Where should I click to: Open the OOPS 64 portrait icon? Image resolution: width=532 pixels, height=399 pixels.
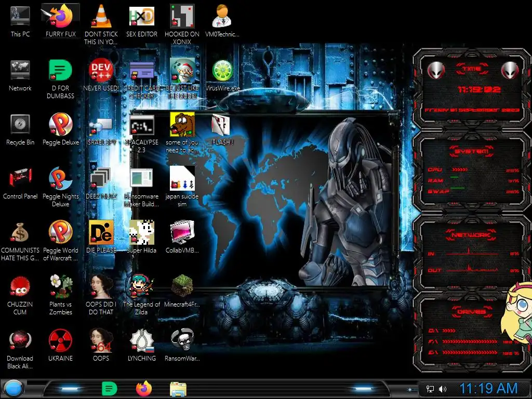tap(101, 340)
